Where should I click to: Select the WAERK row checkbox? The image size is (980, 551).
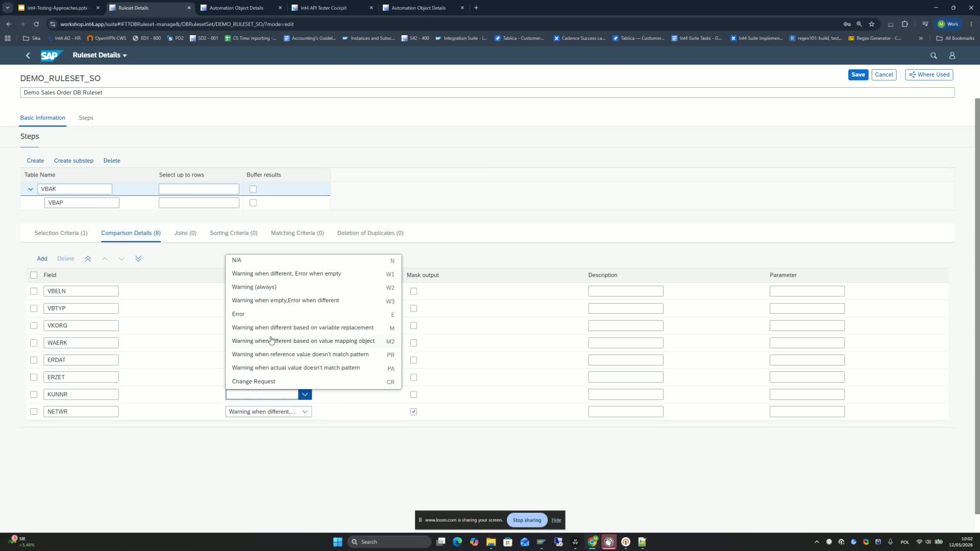[34, 343]
